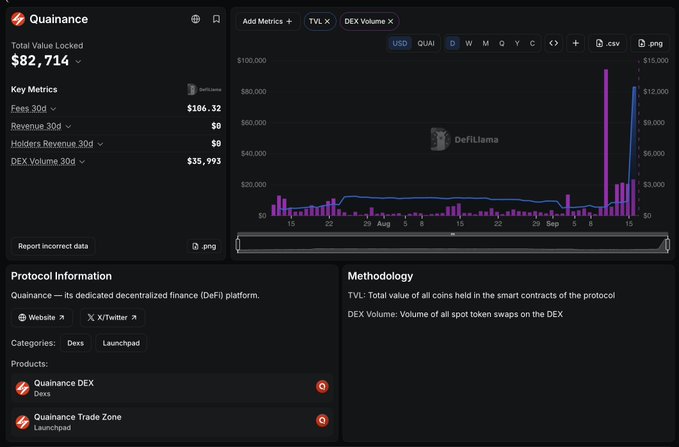Viewport: 679px width, 447px height.
Task: Open the Quainance DEX product row
Action: tap(172, 388)
